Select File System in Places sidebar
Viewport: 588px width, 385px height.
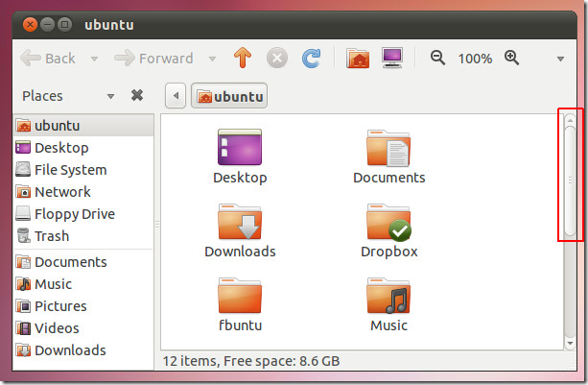click(70, 170)
